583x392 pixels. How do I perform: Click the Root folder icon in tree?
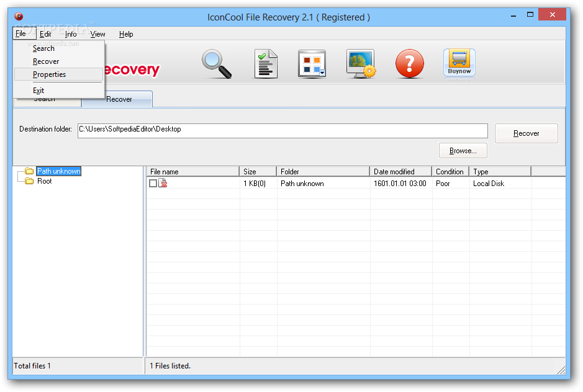[x=29, y=181]
